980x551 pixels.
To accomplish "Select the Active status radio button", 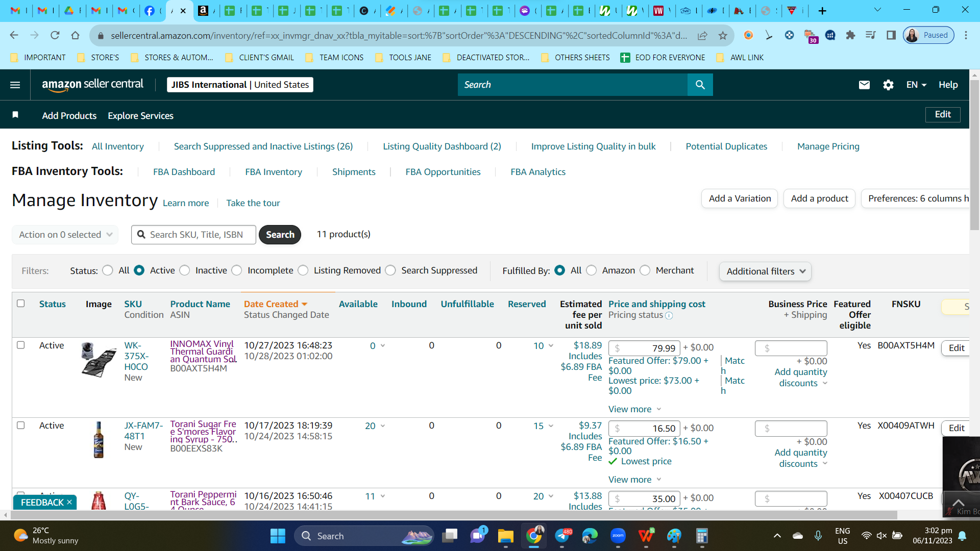I will [x=139, y=270].
